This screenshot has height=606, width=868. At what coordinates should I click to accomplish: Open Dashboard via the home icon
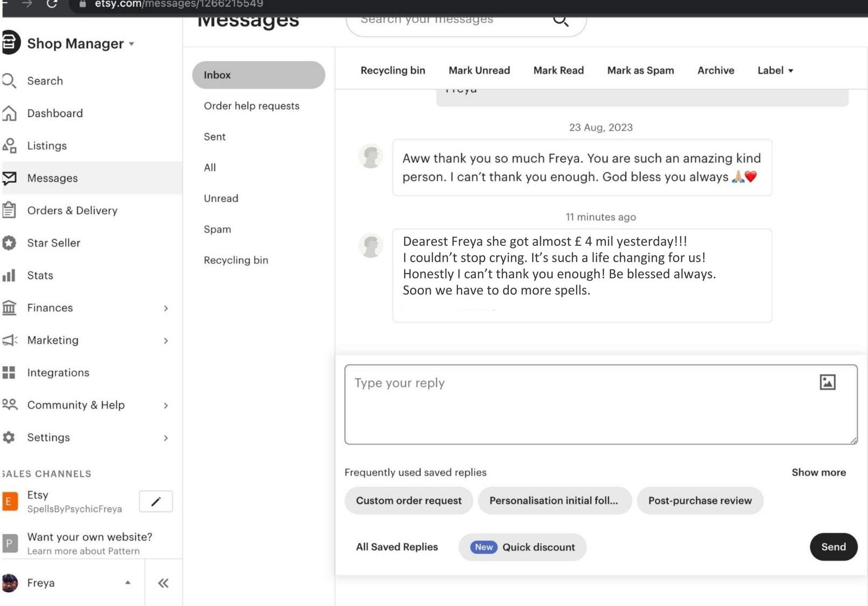(x=9, y=113)
